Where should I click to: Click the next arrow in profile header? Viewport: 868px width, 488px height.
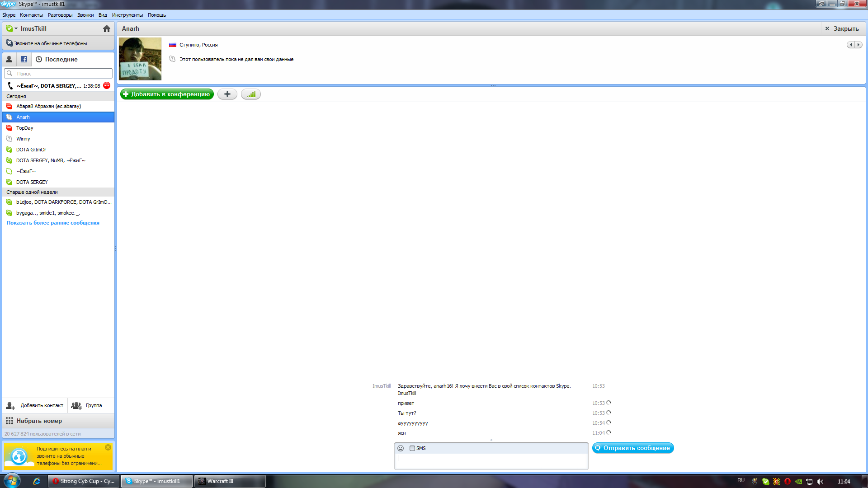(859, 45)
